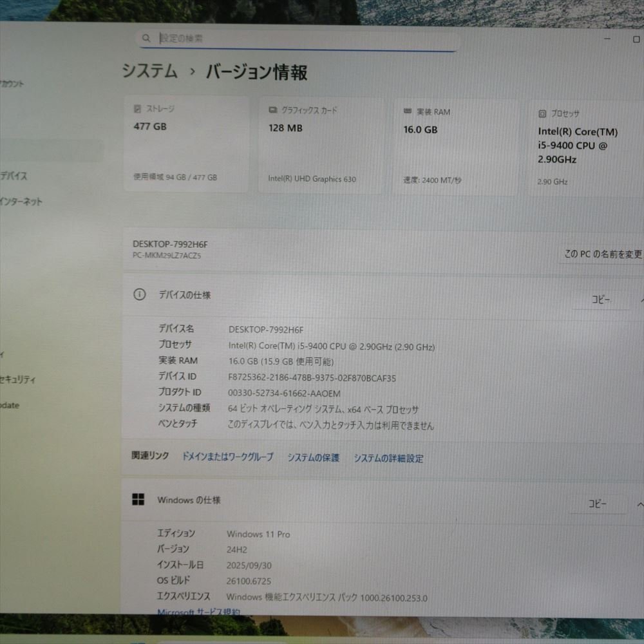Minimize the Settings window
Screen dimensions: 644x644
click(607, 39)
